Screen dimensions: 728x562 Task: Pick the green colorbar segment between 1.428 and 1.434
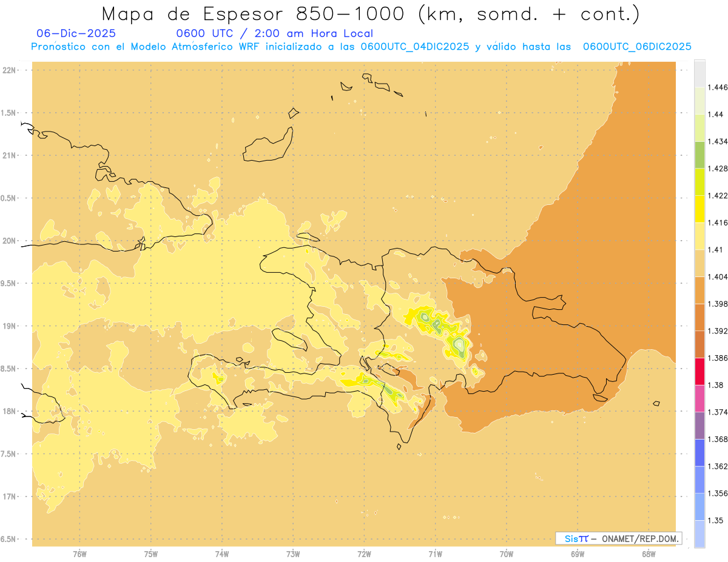pos(699,155)
